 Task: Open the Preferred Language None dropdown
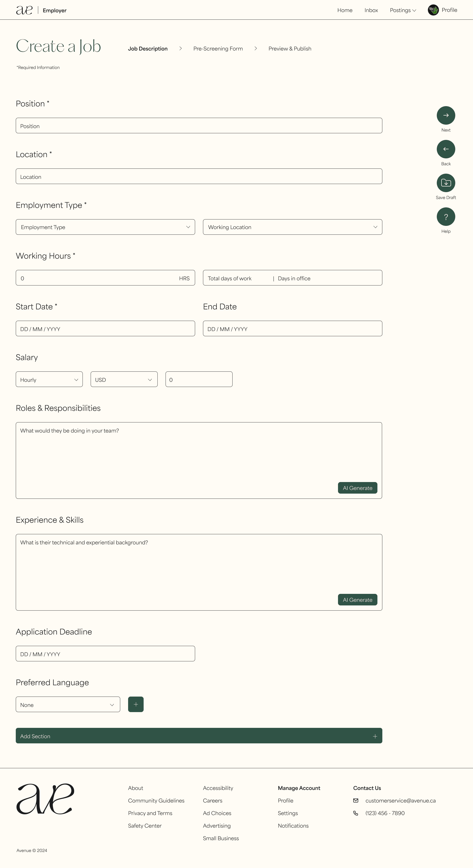(68, 704)
